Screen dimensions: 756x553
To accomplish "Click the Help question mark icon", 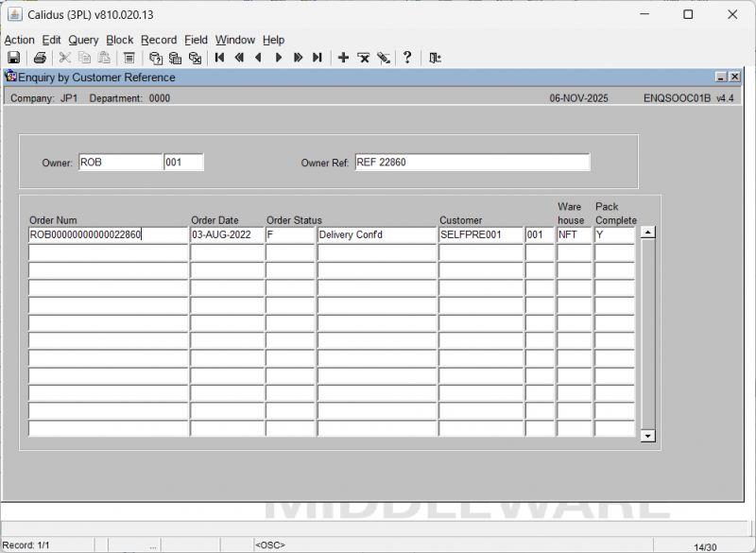I will 407,58.
